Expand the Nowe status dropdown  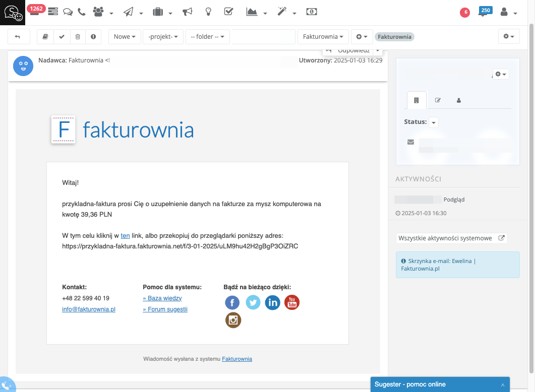tap(125, 36)
